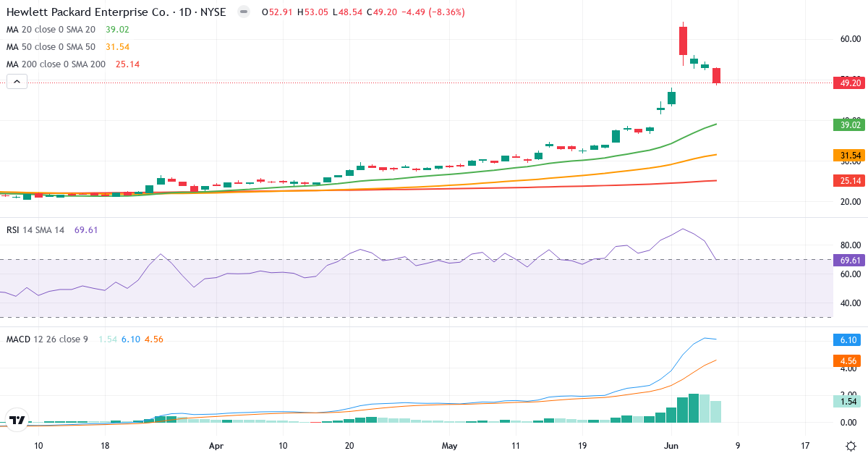Screen dimensions: 868x456
Task: Click the MACD blue label 6.10
Action: coord(848,339)
